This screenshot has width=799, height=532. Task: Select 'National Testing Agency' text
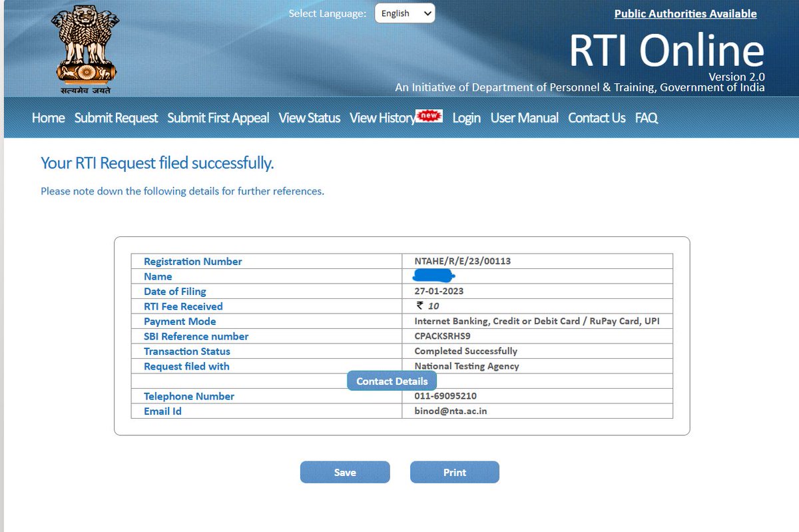[467, 366]
